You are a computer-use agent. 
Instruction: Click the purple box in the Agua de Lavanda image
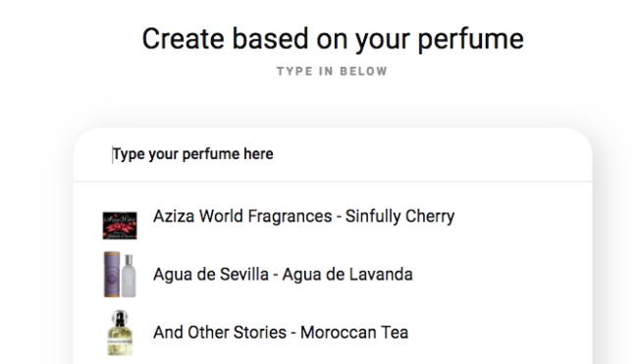pos(112,275)
